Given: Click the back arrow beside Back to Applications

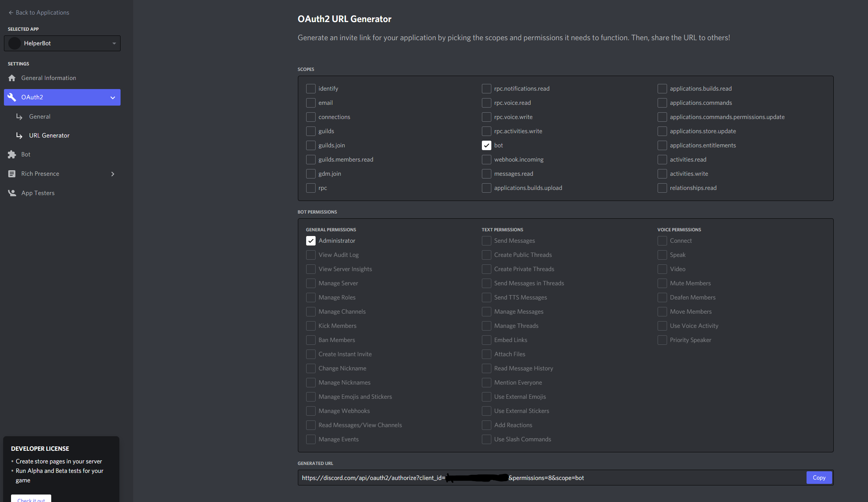Looking at the screenshot, I should click(x=11, y=12).
